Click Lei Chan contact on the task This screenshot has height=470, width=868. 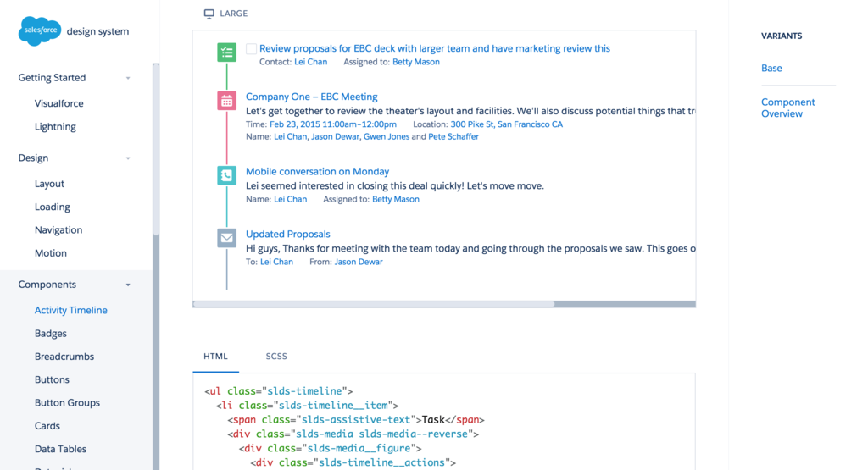coord(310,62)
